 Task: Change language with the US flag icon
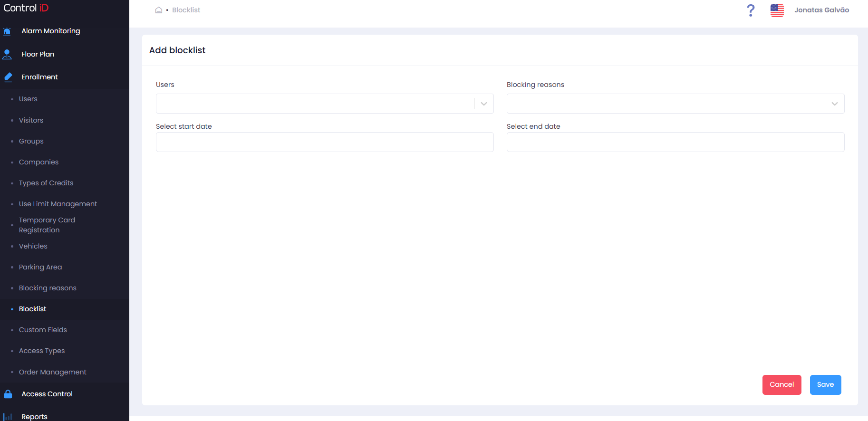(777, 10)
